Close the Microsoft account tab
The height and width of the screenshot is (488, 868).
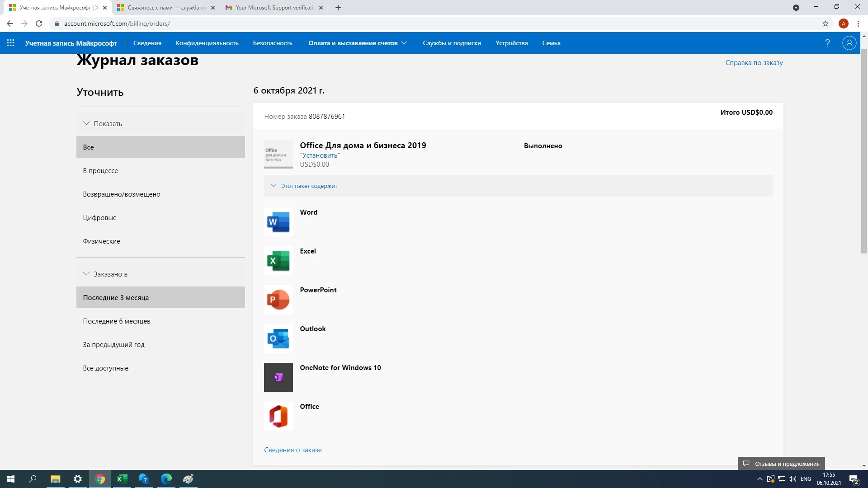click(105, 8)
